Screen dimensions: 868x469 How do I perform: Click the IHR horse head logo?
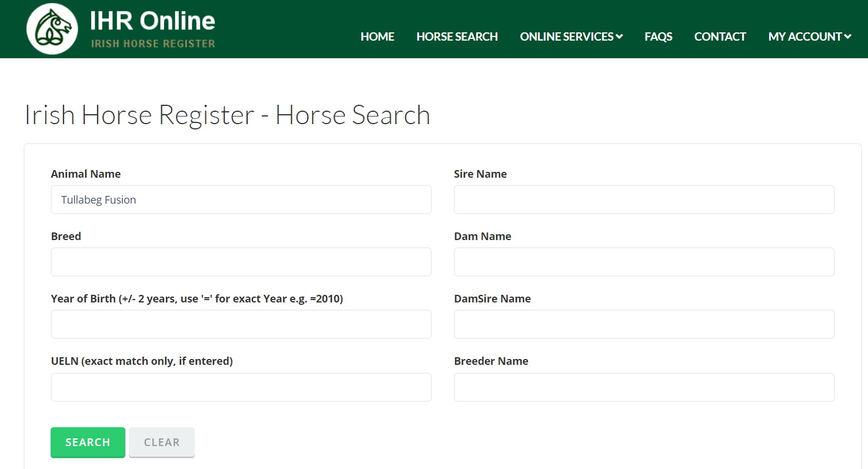(x=52, y=29)
